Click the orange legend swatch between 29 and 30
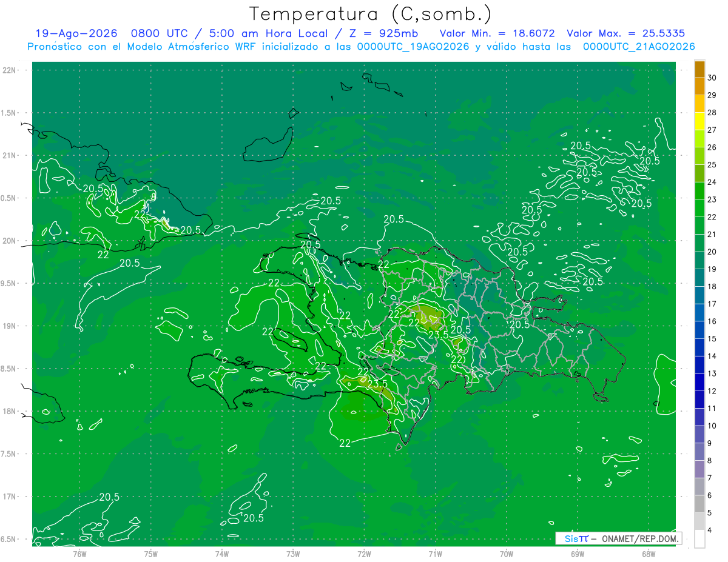The height and width of the screenshot is (562, 728). click(699, 87)
